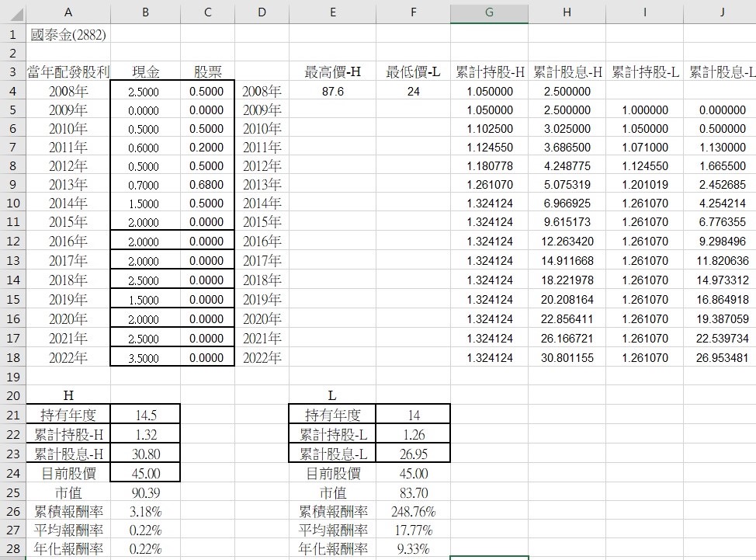The width and height of the screenshot is (756, 560).
Task: Click stock dividend 0.6800 for 2013
Action: [206, 185]
